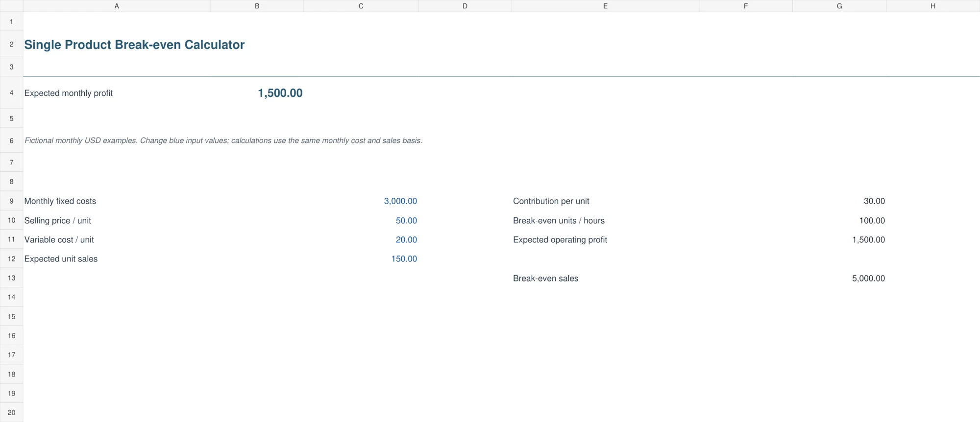
Task: Select row 16 header
Action: coord(11,336)
